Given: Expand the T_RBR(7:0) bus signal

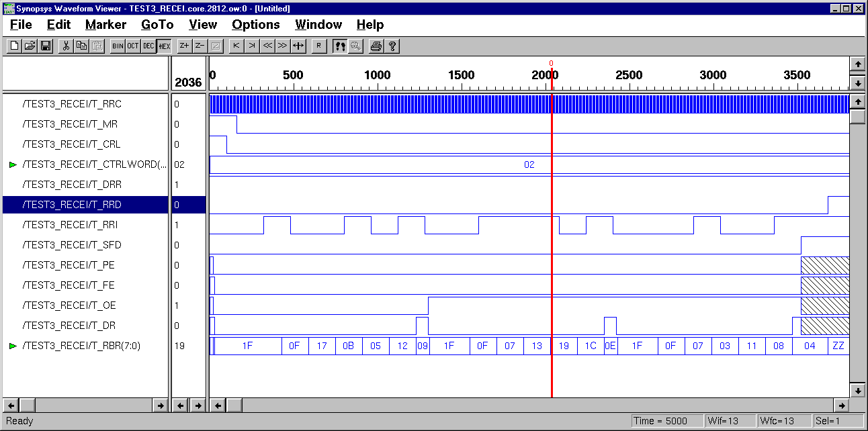Looking at the screenshot, I should click(13, 346).
